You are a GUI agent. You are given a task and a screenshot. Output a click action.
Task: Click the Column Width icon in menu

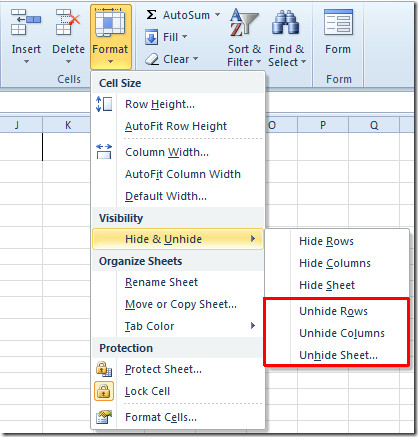104,152
